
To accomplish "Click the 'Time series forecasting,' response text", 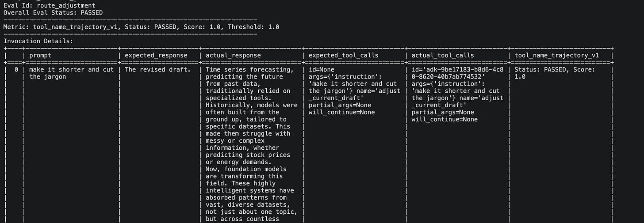I will coord(249,70).
